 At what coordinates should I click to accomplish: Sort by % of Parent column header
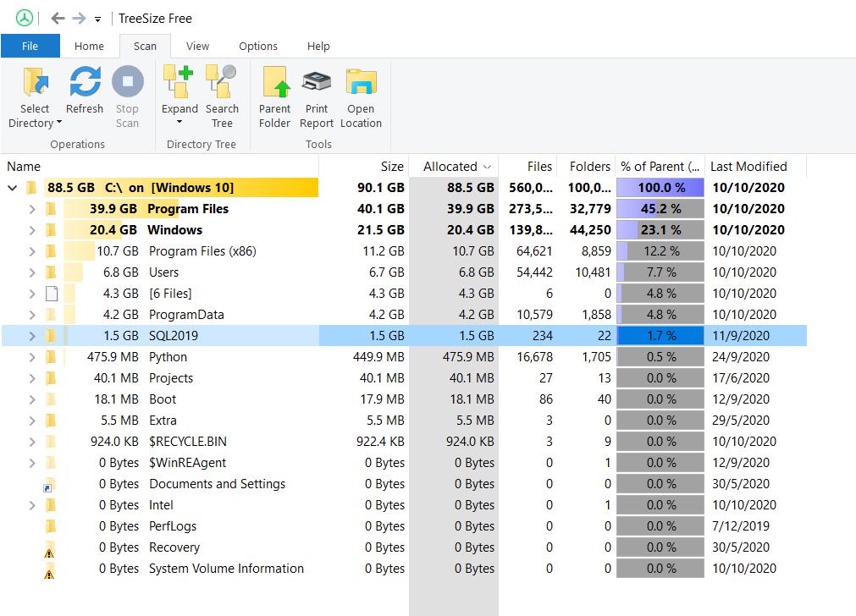tap(660, 167)
